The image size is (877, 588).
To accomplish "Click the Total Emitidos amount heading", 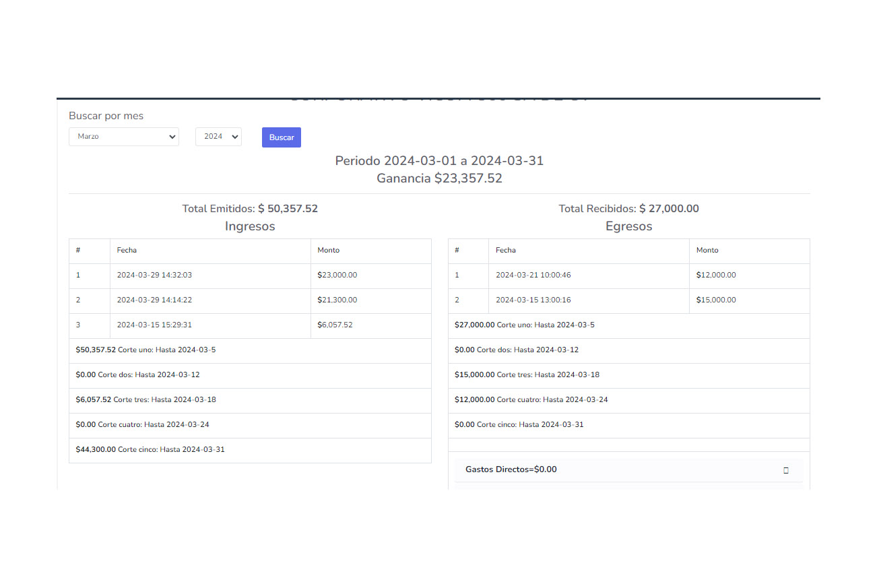I will pos(250,209).
